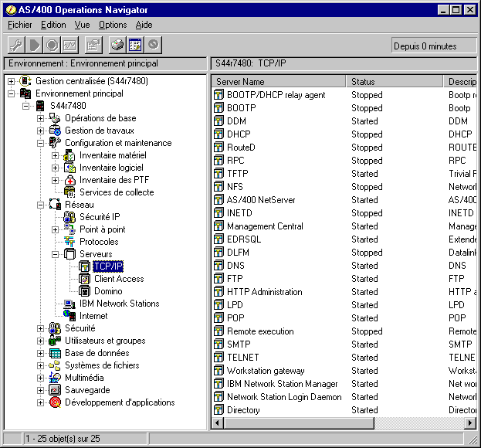
Task: Expand the Sauvegarde node
Action: tap(40, 390)
